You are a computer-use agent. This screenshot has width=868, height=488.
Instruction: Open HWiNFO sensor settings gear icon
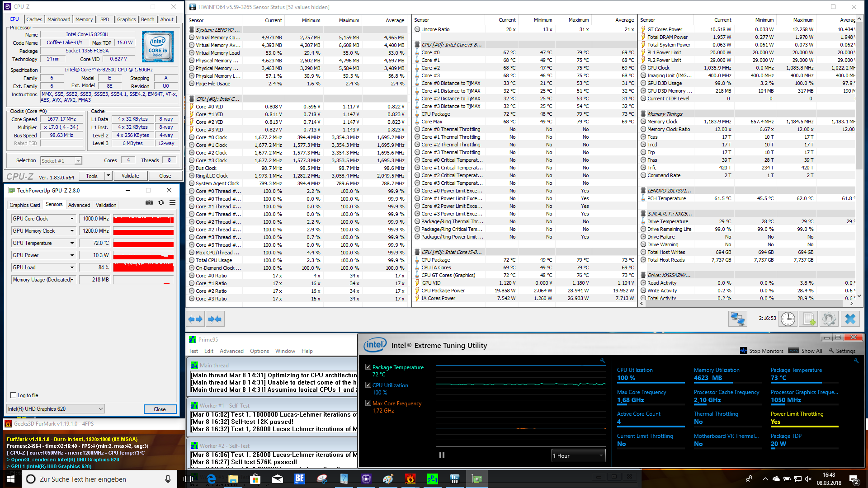click(x=829, y=319)
